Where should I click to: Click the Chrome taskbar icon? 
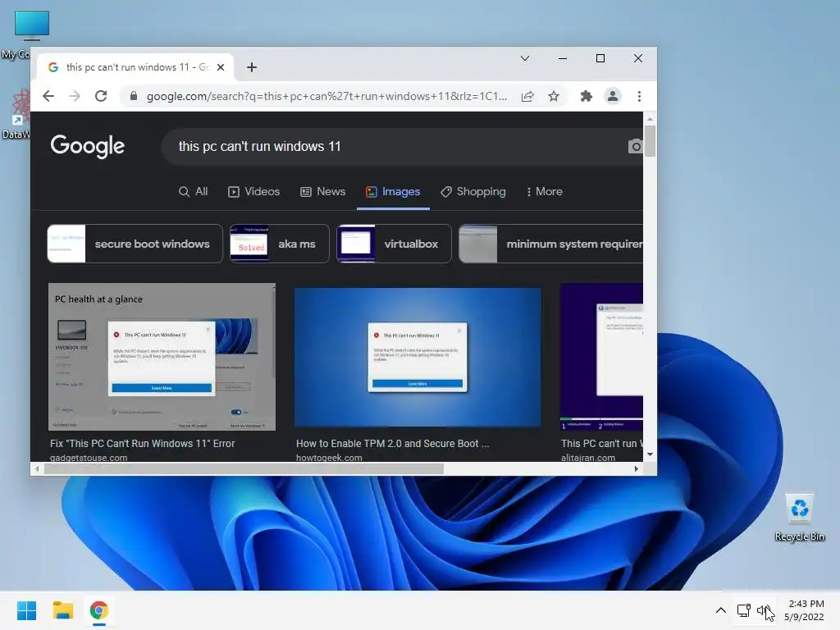click(98, 610)
